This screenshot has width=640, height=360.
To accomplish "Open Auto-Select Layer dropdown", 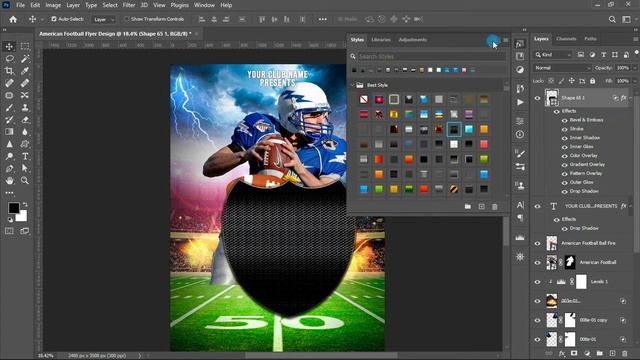I will click(104, 19).
